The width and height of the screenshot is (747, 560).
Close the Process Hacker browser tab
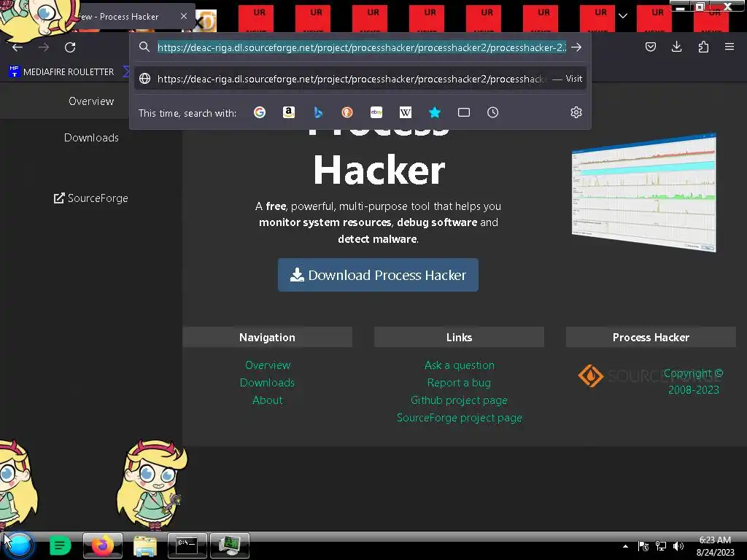tap(184, 16)
